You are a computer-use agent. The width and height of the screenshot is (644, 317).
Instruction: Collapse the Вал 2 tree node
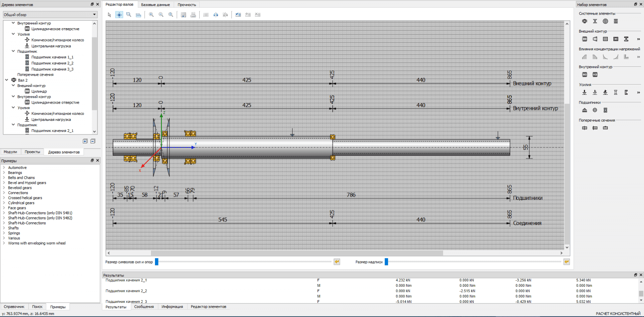point(7,80)
